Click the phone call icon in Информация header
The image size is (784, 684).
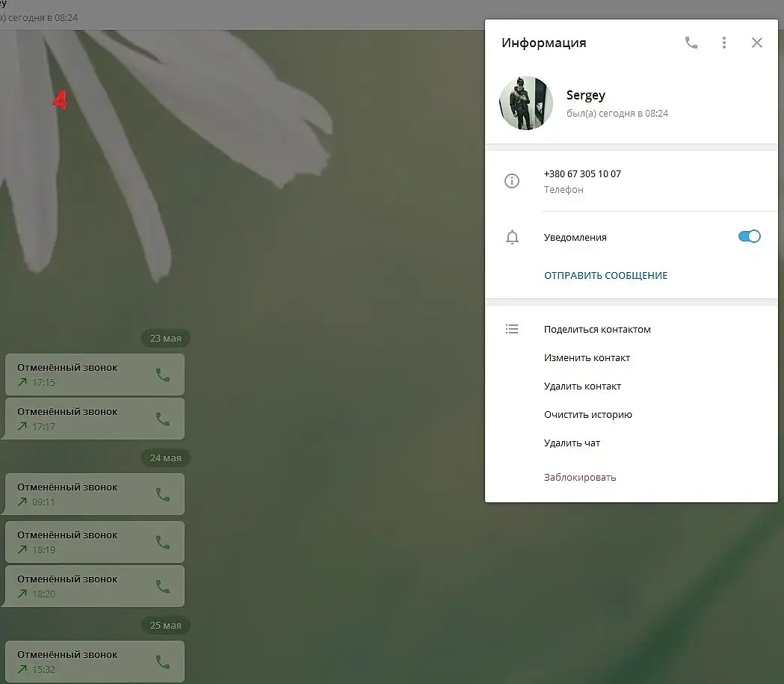point(691,43)
